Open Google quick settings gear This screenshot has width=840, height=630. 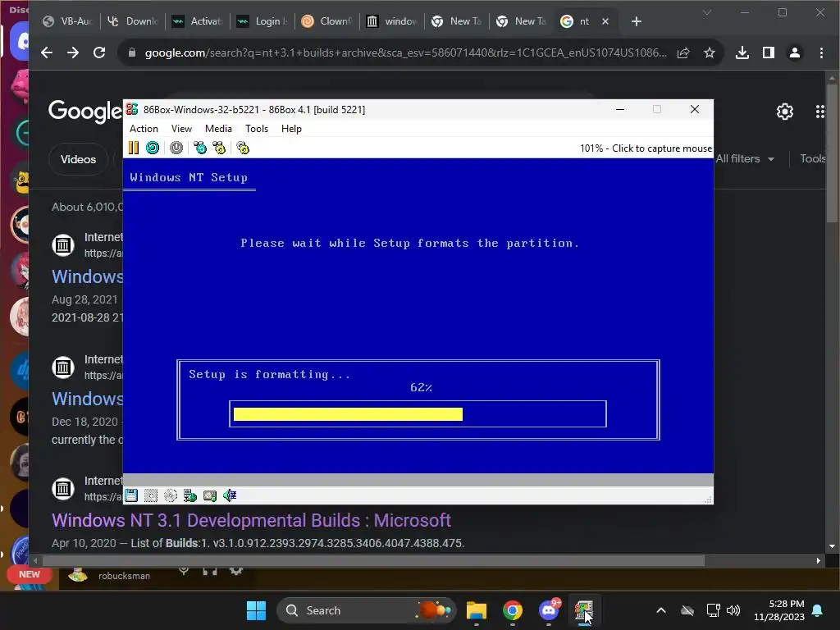click(x=785, y=112)
